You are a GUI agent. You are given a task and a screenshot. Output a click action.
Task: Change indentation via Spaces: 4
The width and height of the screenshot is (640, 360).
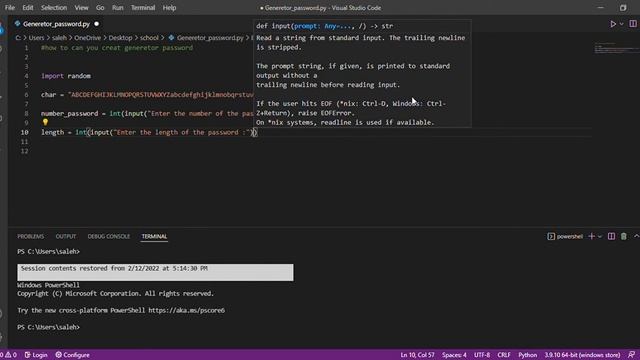coord(454,355)
